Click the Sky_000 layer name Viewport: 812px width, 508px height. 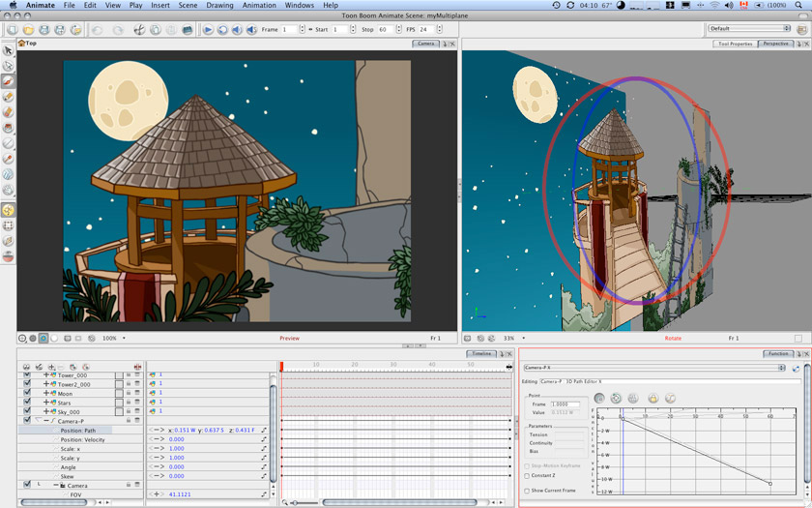70,412
